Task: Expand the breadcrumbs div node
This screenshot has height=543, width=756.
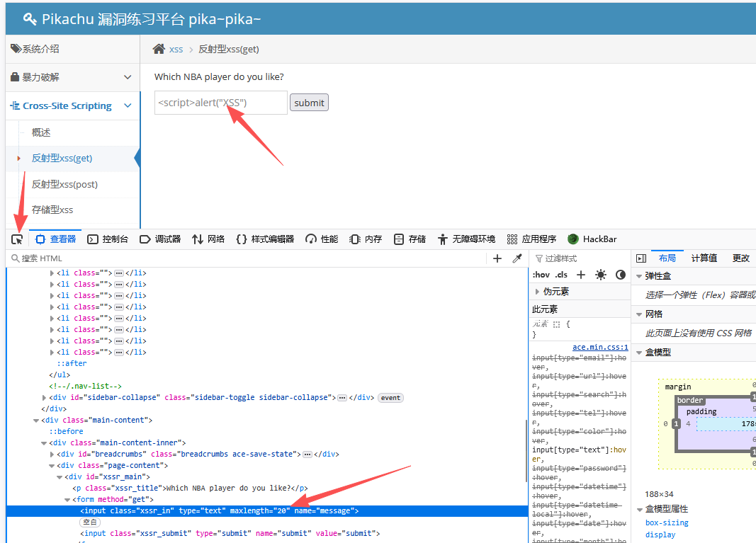Action: [52, 455]
